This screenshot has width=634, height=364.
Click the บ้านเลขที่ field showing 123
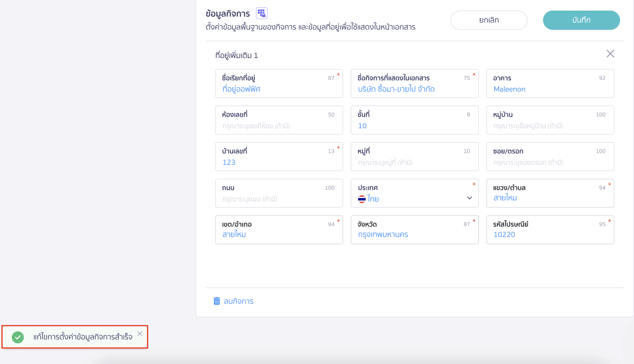[x=279, y=162]
